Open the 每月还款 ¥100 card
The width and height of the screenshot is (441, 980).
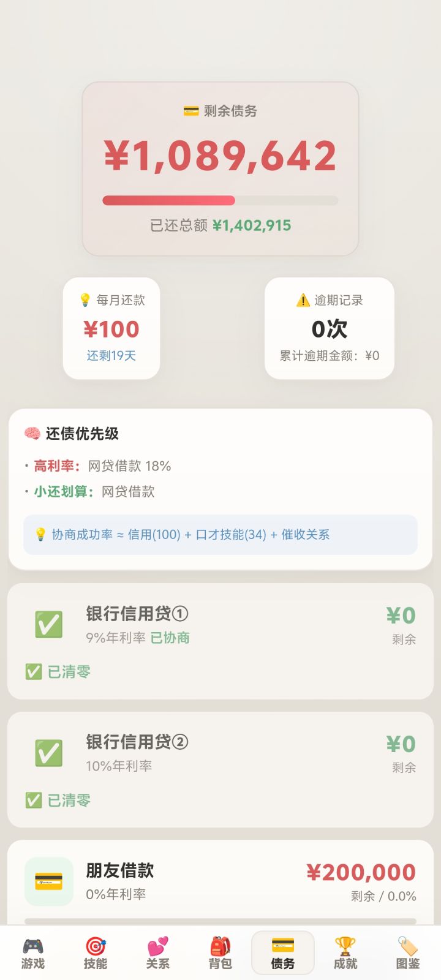click(111, 328)
